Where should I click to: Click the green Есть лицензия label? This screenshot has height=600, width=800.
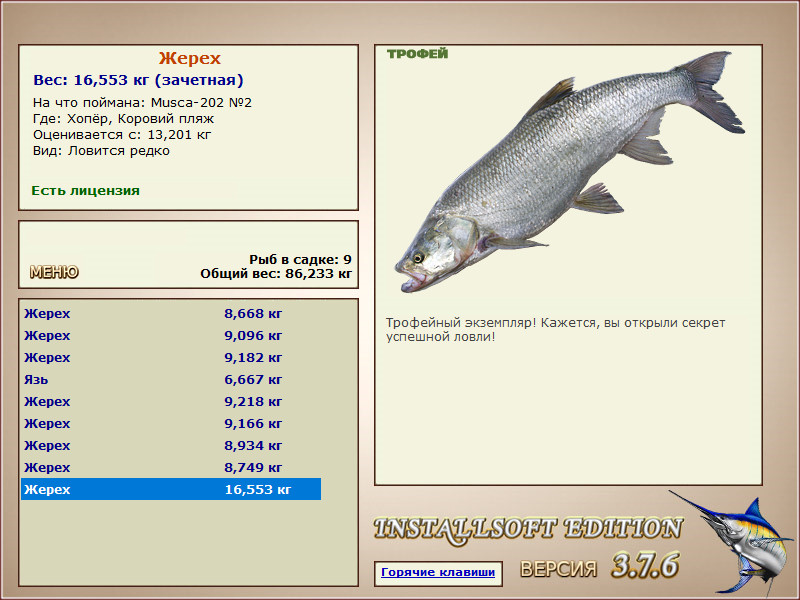[85, 191]
